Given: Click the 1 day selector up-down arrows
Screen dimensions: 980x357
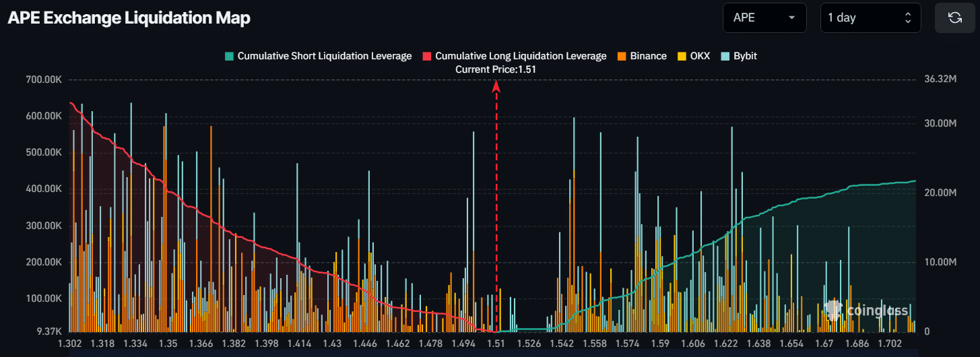Looking at the screenshot, I should tap(908, 18).
